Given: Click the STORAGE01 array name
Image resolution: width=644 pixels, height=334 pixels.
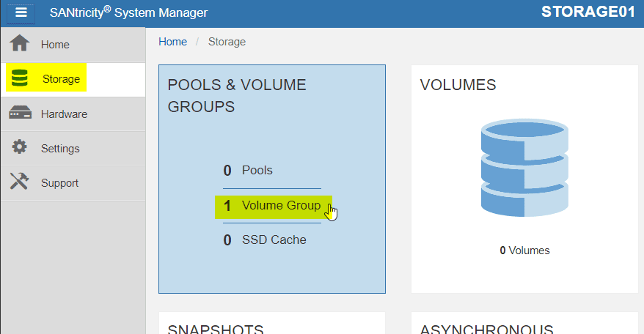Looking at the screenshot, I should (588, 12).
